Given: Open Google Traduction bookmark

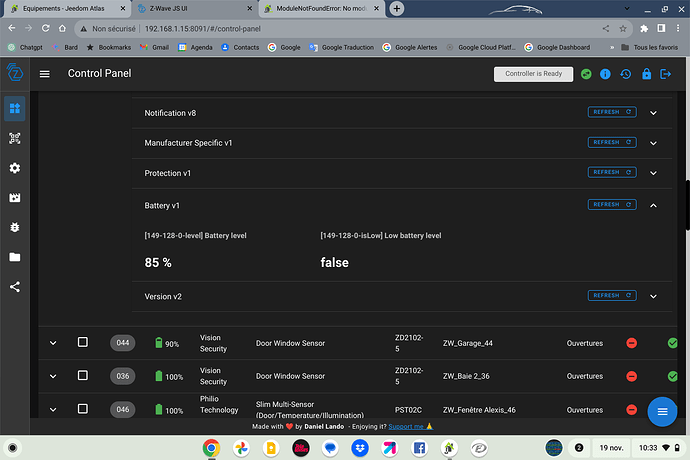Looking at the screenshot, I should coord(341,47).
